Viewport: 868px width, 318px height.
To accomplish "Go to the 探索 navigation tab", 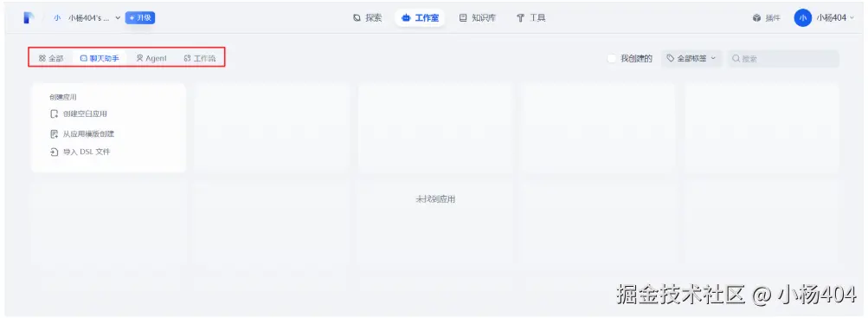I will coord(368,17).
